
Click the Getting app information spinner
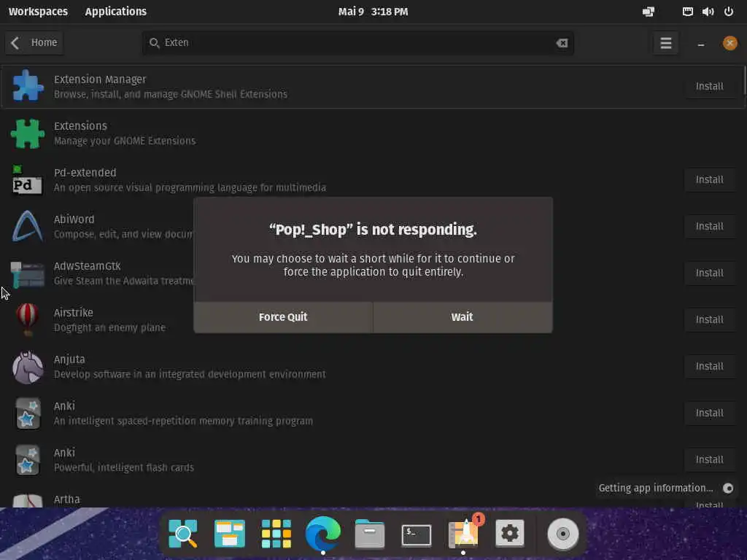pos(728,488)
